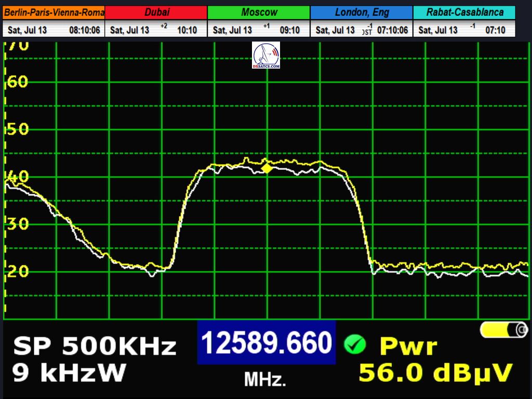Select the red Dubai clock header

tap(156, 12)
